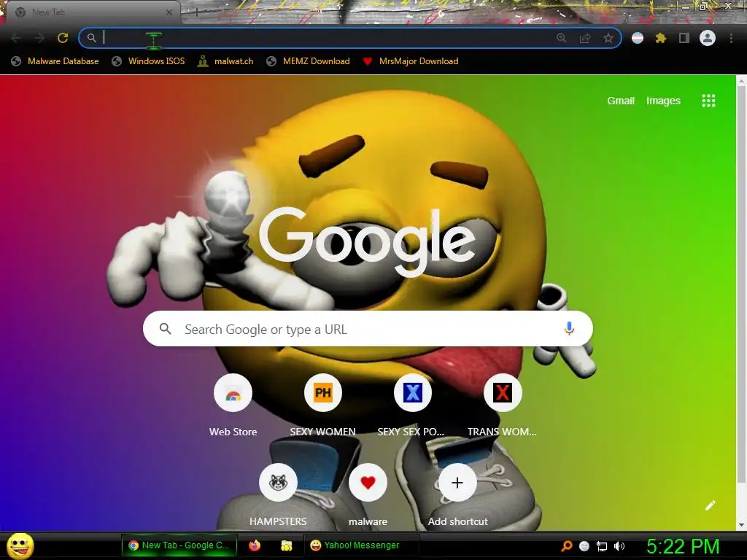Click the scrollbar down arrow

(742, 525)
